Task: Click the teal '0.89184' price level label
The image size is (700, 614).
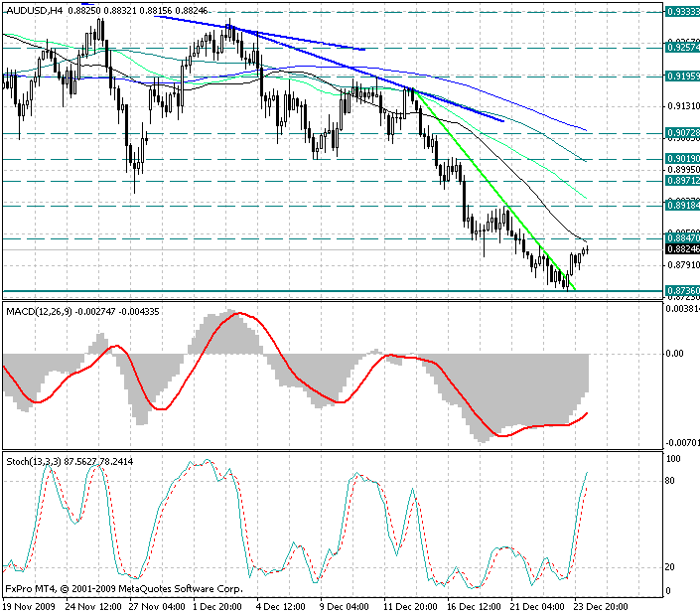Action: 682,205
